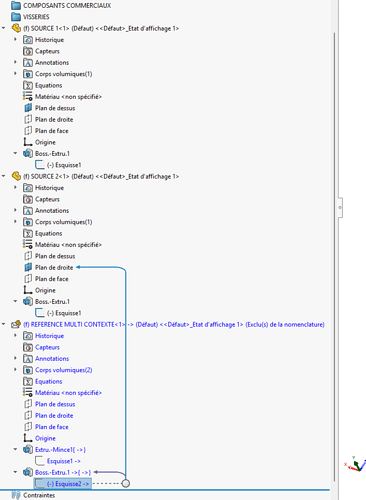Viewport: 366px width, 500px height.
Task: Collapse Boss.-Extru.1 under SOURCE 2
Action: pos(15,301)
